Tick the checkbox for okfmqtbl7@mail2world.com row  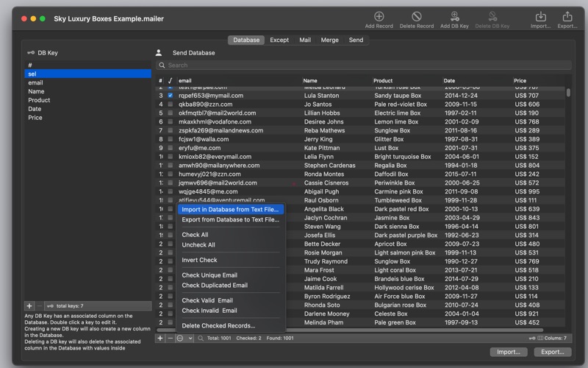(x=170, y=113)
